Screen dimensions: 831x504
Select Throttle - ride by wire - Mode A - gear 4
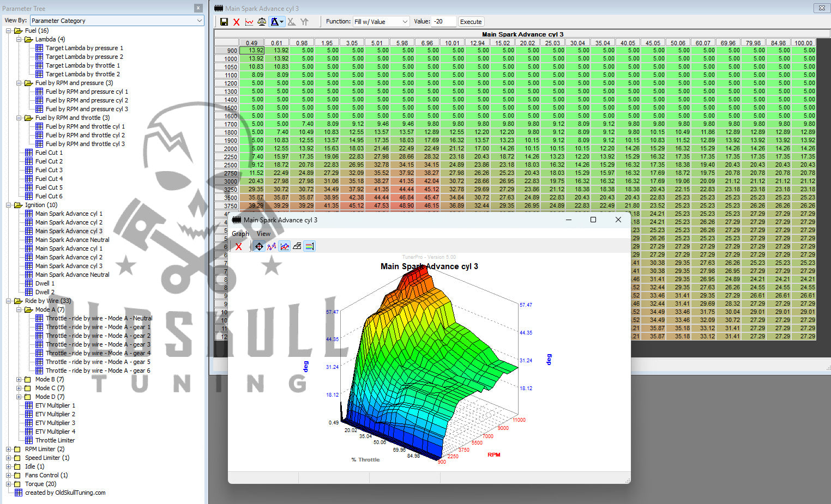(98, 353)
